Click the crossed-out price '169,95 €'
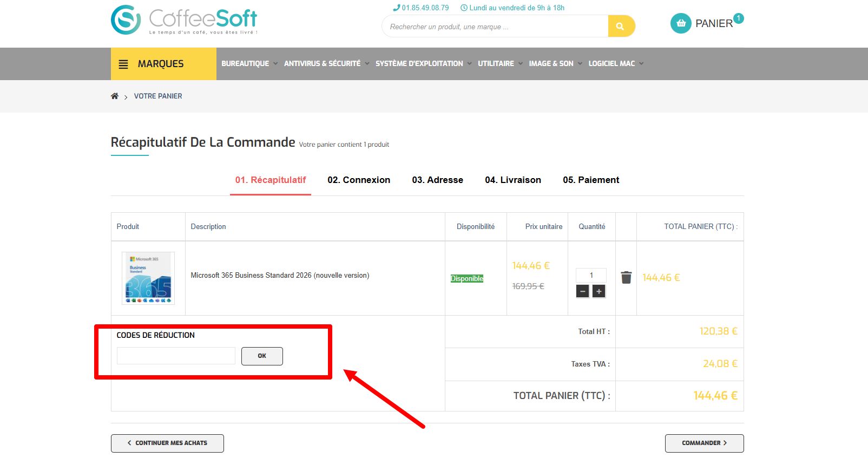This screenshot has height=464, width=868. [528, 286]
